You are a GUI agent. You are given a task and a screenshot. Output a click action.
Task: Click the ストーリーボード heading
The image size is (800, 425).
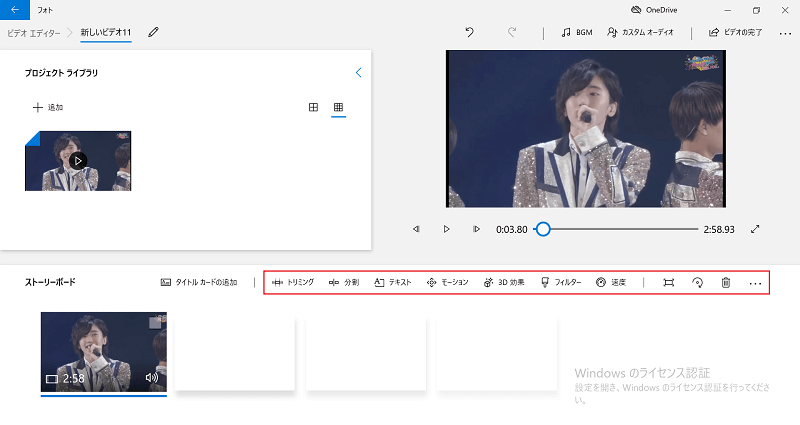pyautogui.click(x=50, y=282)
